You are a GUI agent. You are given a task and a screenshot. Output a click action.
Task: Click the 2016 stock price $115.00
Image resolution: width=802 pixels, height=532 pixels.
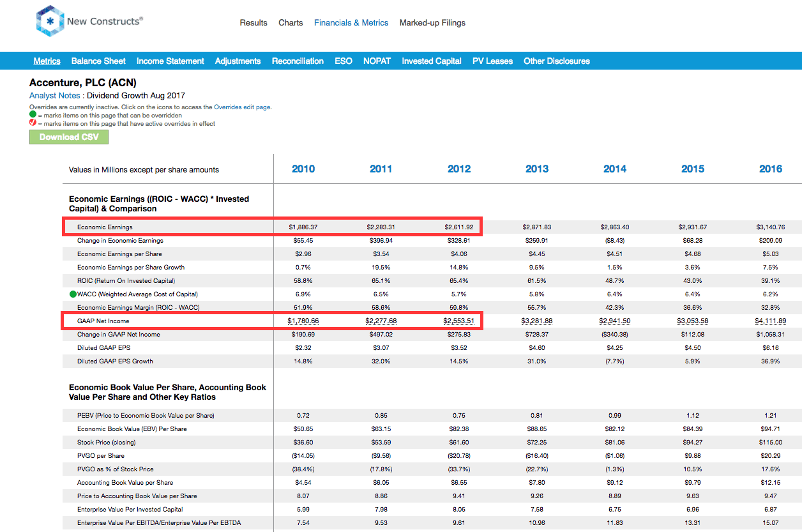771,443
